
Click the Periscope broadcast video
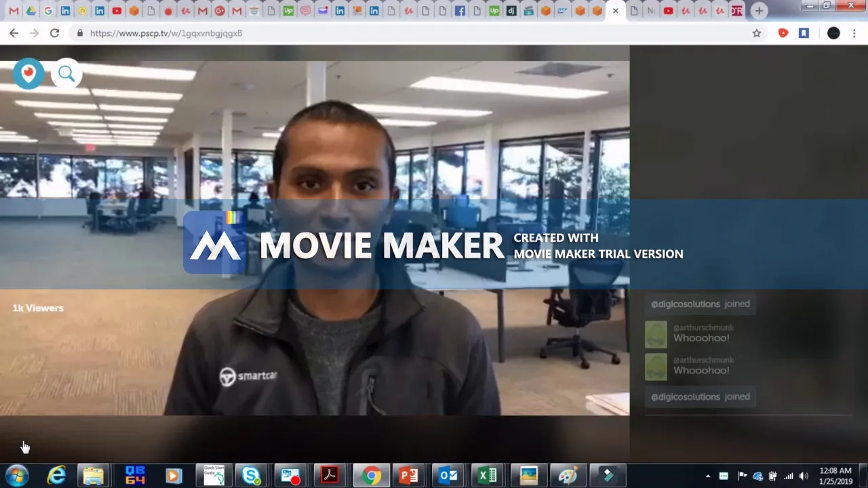(315, 237)
